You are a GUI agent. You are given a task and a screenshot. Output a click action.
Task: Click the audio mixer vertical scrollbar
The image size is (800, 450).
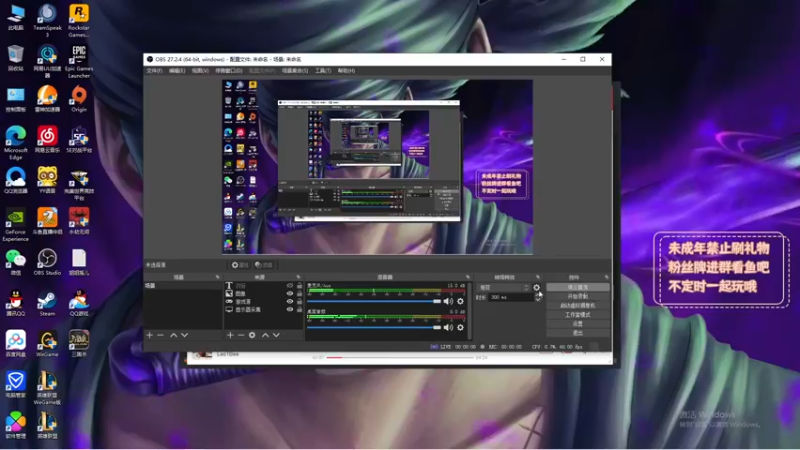[x=469, y=311]
